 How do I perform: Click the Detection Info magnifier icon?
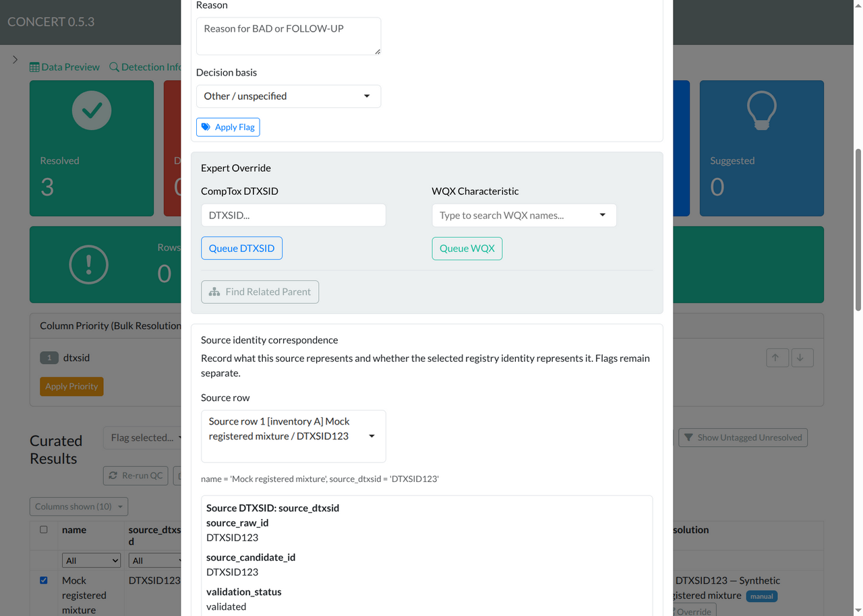tap(114, 67)
